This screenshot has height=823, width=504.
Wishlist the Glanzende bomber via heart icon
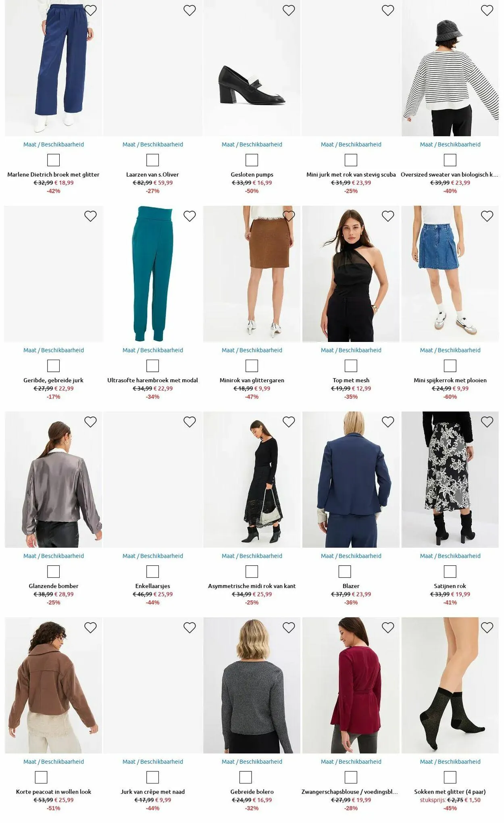coord(90,422)
